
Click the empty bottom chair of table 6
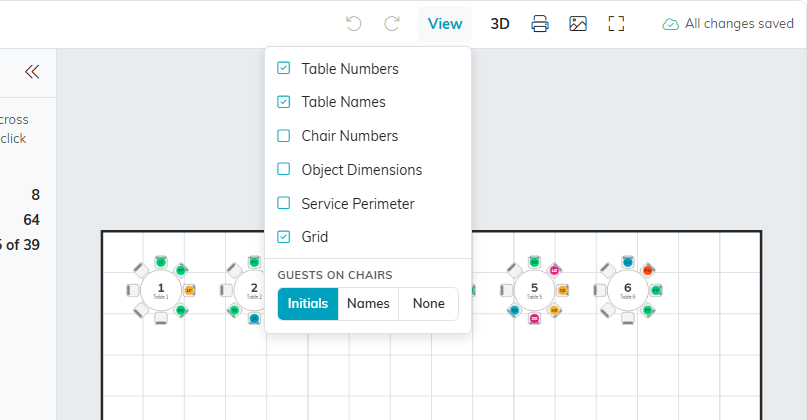click(x=627, y=318)
